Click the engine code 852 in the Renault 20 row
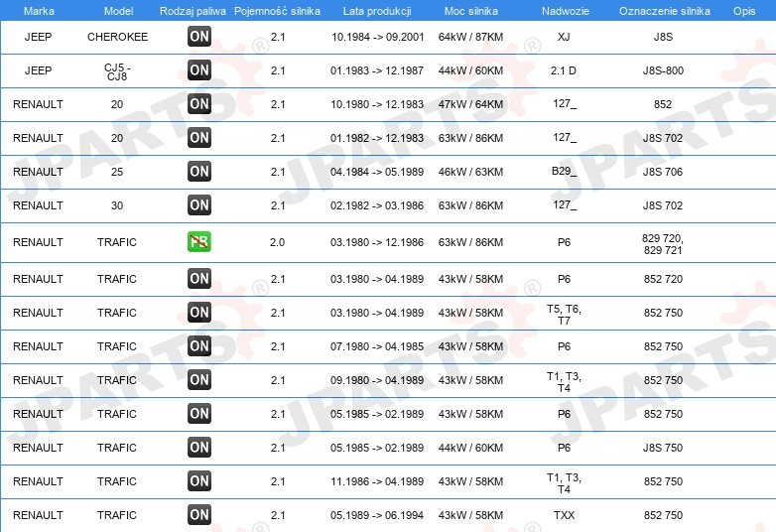Viewport: 776px width, 532px height. pos(663,104)
